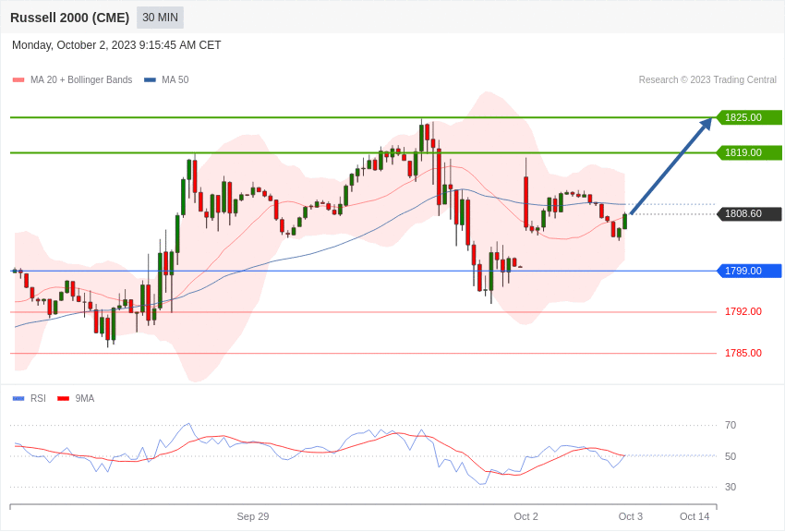Click the Oct 3 date axis label
Viewport: 785px width, 532px height.
[x=631, y=516]
